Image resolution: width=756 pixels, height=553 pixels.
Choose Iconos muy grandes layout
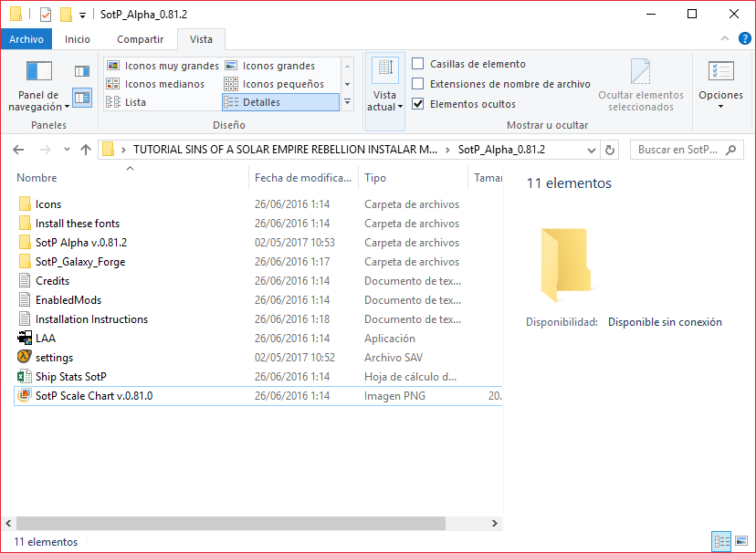point(163,66)
